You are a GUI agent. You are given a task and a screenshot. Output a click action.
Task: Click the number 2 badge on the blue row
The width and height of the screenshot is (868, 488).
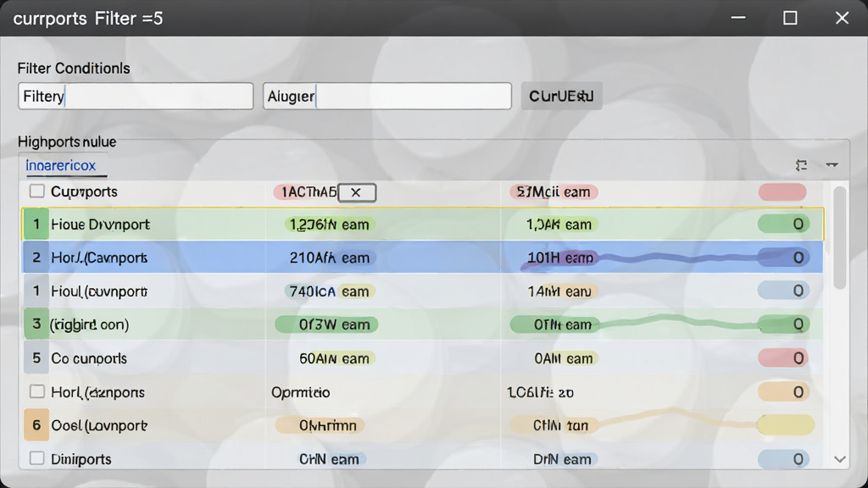36,258
